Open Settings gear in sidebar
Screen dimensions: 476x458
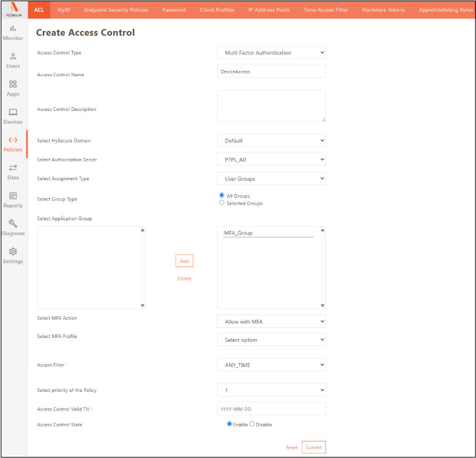(x=13, y=255)
